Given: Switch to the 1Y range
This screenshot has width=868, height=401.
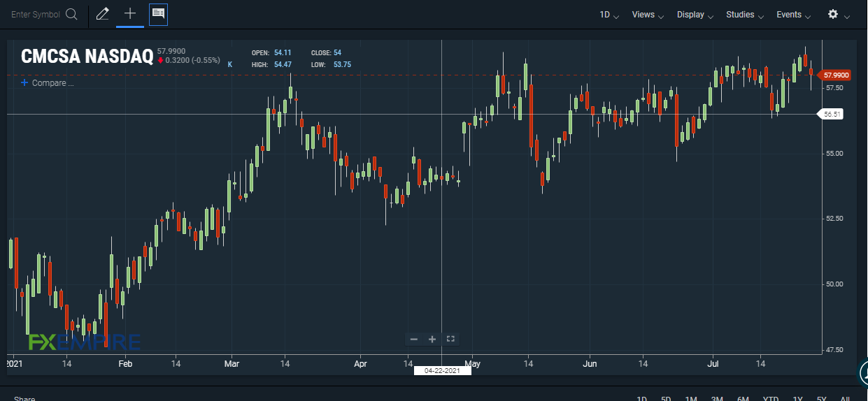Looking at the screenshot, I should click(798, 399).
